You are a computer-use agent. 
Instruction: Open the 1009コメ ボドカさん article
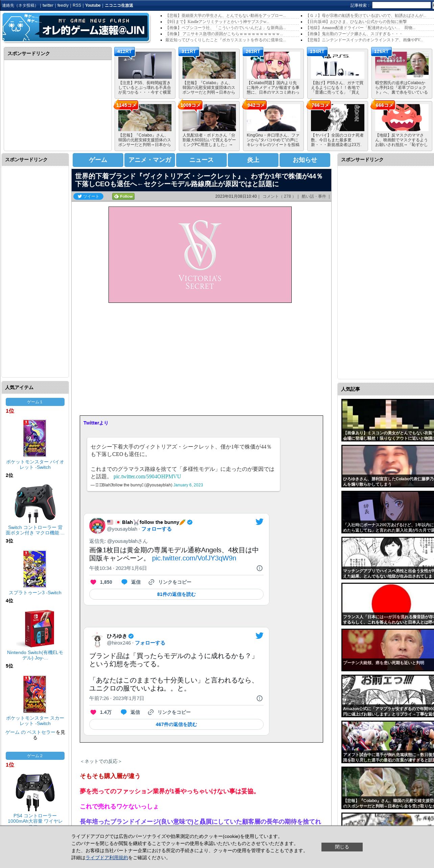[x=209, y=126]
